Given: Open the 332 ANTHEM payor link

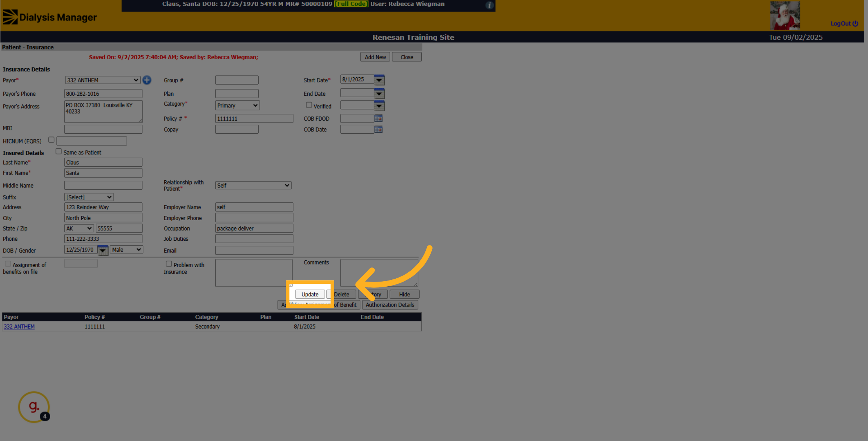Looking at the screenshot, I should click(19, 326).
